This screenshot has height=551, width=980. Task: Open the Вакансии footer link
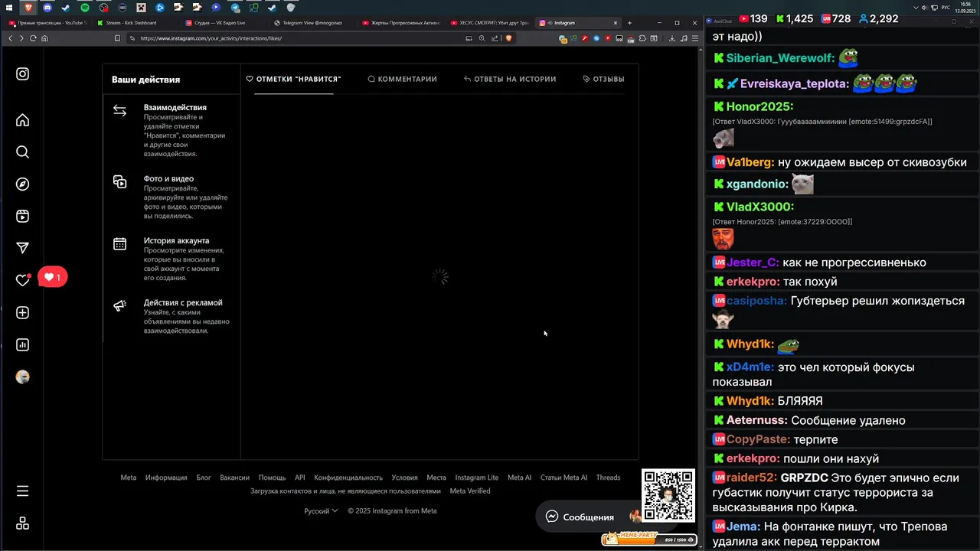coord(234,478)
